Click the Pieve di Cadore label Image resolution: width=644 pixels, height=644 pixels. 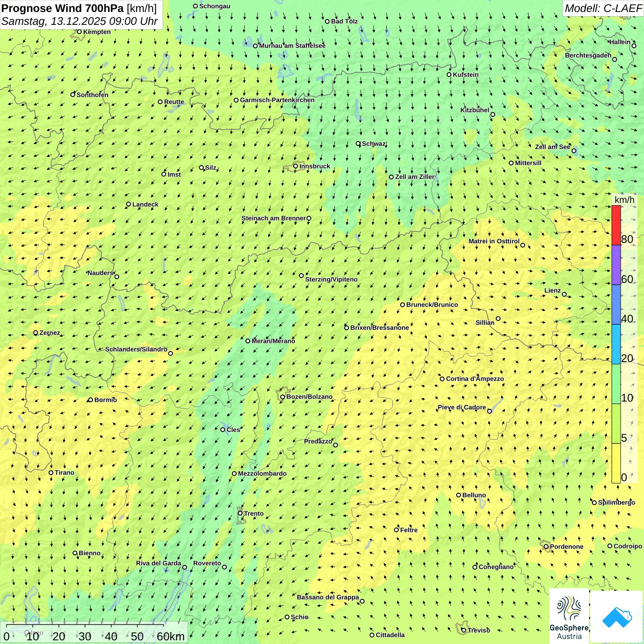click(461, 407)
